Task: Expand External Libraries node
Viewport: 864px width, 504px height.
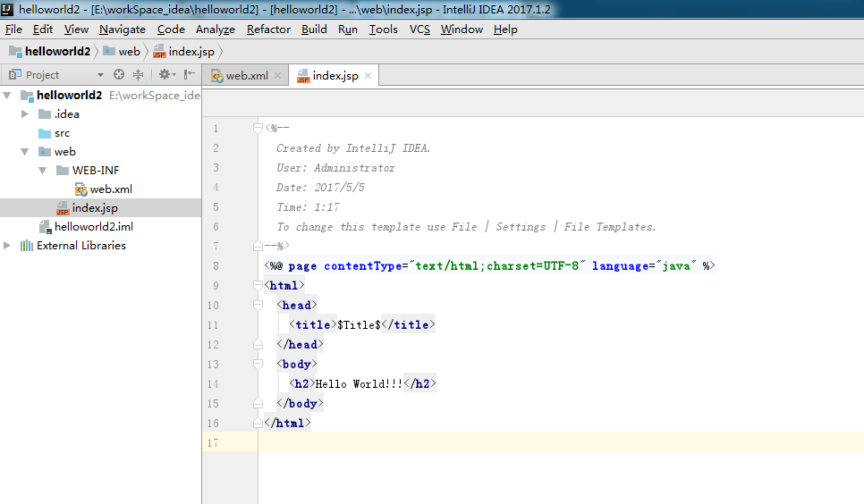Action: (x=6, y=245)
